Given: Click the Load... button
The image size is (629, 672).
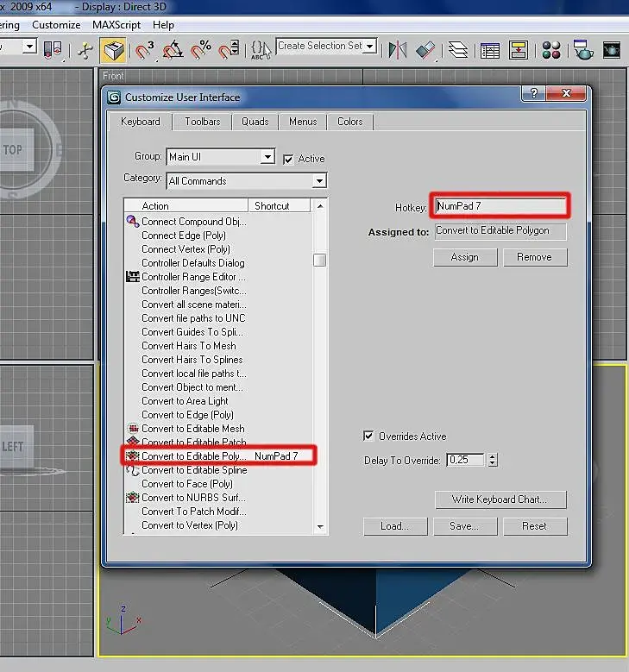Looking at the screenshot, I should (395, 526).
